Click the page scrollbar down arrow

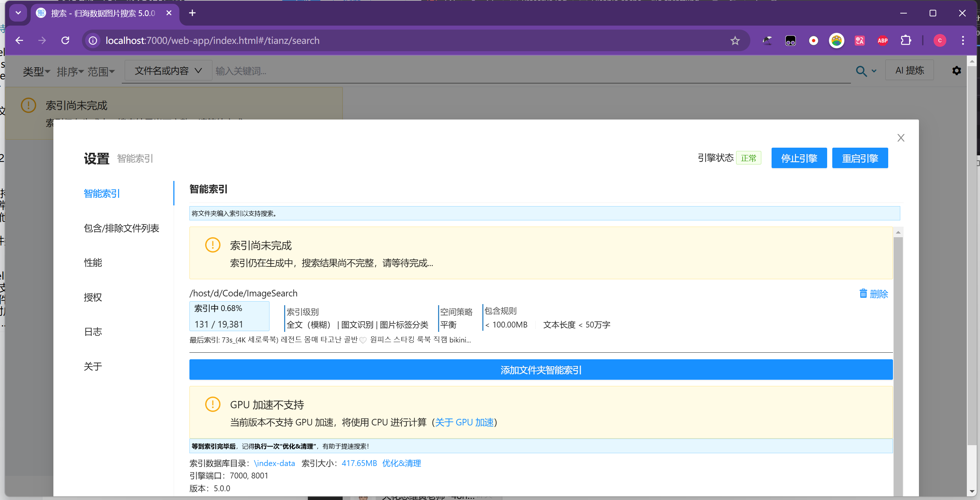[x=972, y=491]
